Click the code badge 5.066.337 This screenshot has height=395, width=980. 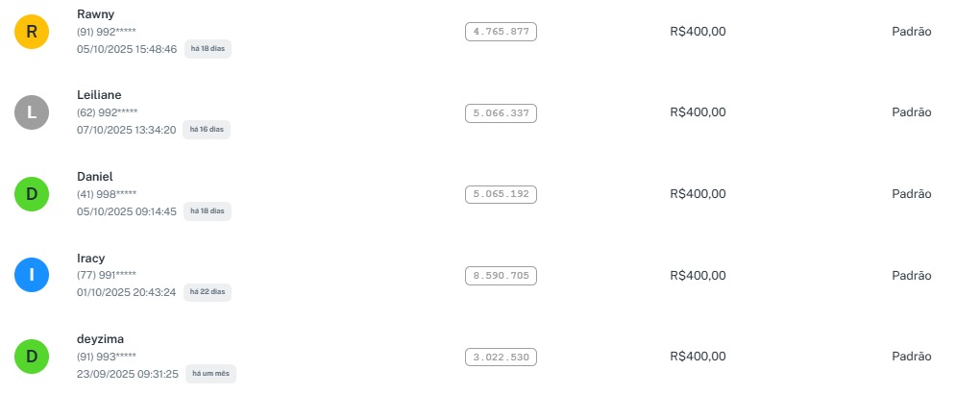coord(501,112)
